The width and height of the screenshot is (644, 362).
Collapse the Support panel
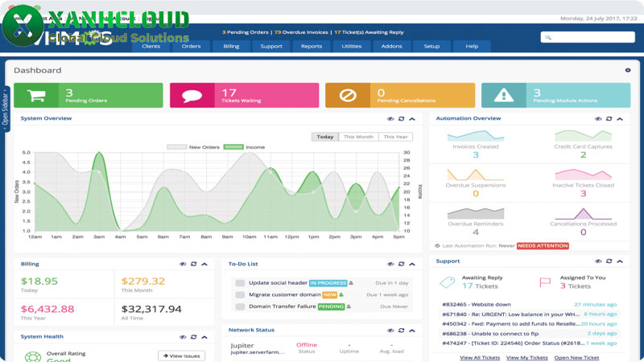[x=620, y=261]
